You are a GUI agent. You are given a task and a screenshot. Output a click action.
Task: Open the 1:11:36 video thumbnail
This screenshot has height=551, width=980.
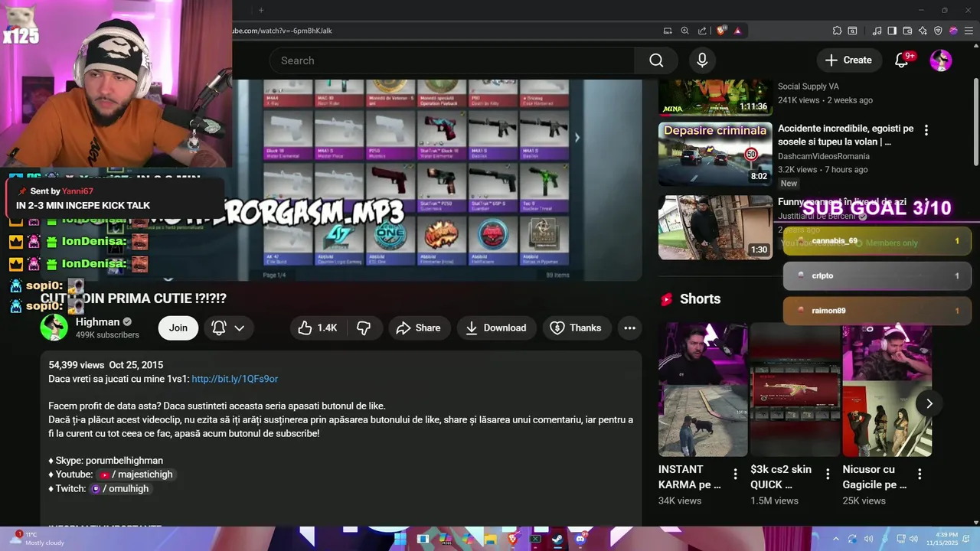[x=715, y=97]
